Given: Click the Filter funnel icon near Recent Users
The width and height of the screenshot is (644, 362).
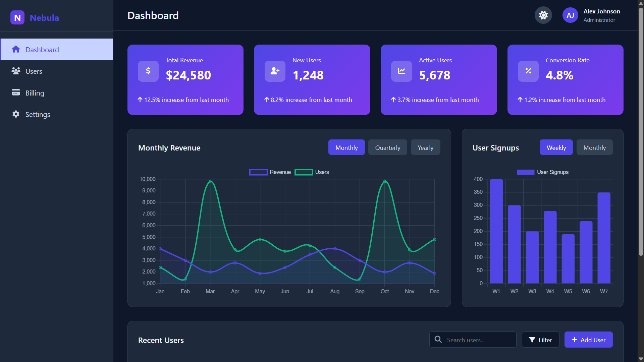Looking at the screenshot, I should point(532,340).
